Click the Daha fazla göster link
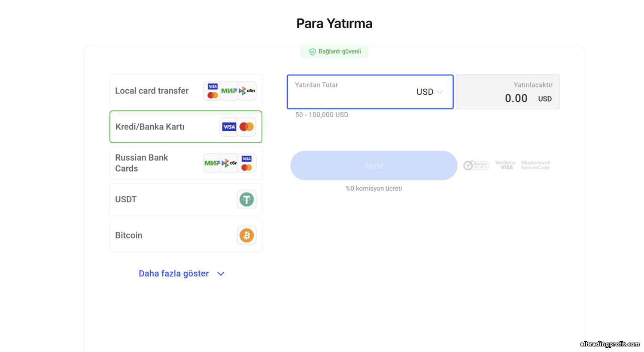Screen dimensions: 644x352 coord(174,274)
